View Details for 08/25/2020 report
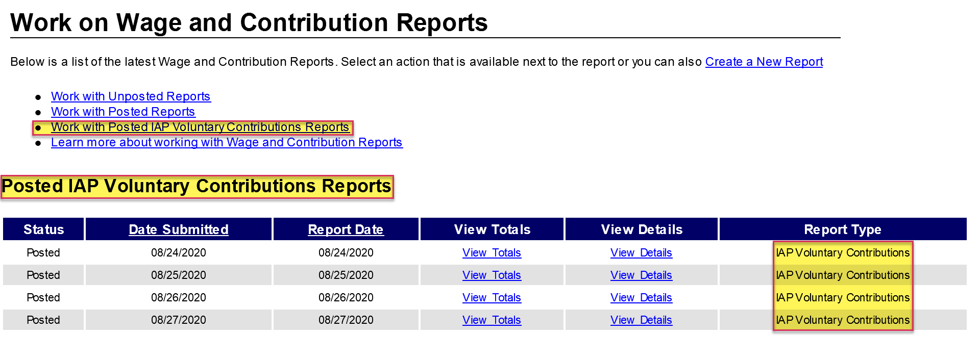This screenshot has width=980, height=360. 641,275
